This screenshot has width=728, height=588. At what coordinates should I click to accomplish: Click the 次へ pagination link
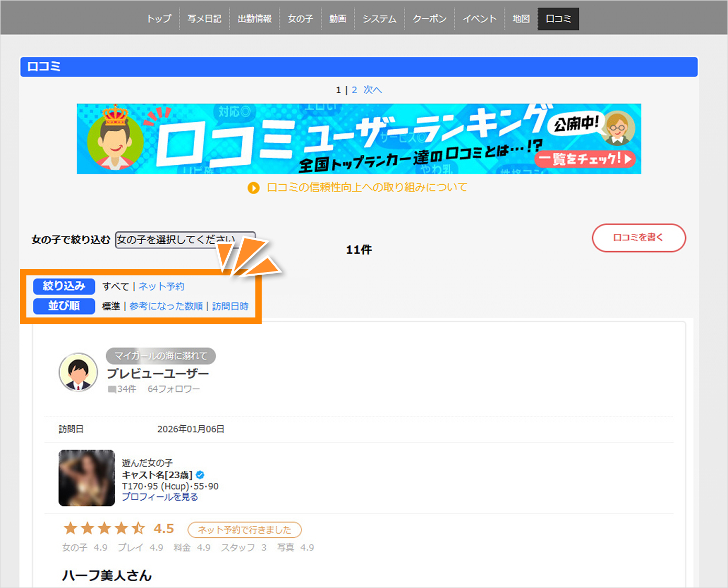[373, 90]
